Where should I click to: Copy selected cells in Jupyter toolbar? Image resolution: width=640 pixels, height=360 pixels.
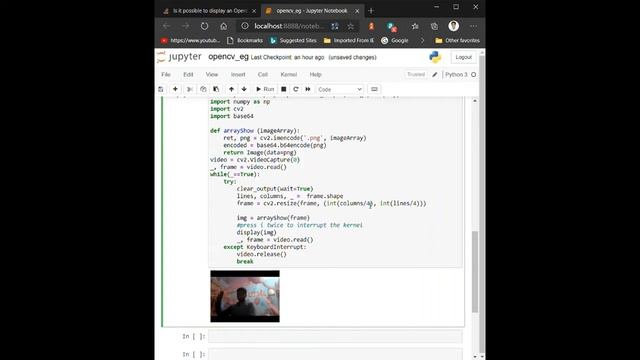[x=203, y=89]
